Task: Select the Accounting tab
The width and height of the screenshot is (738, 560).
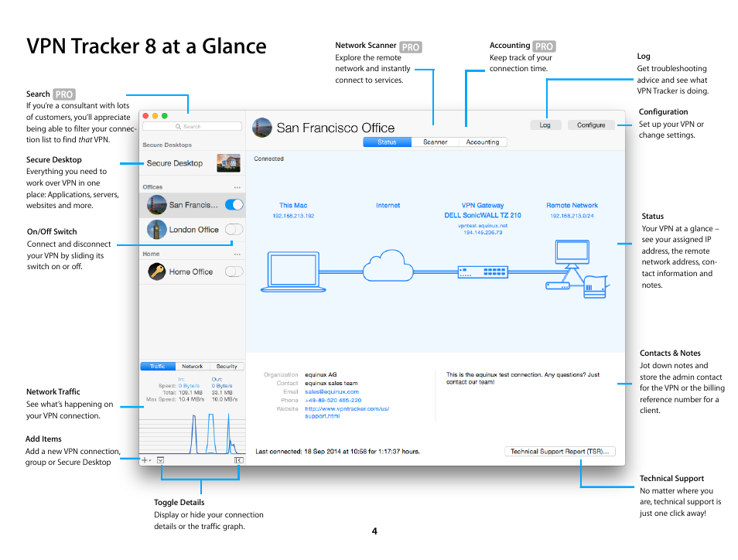Action: click(483, 142)
